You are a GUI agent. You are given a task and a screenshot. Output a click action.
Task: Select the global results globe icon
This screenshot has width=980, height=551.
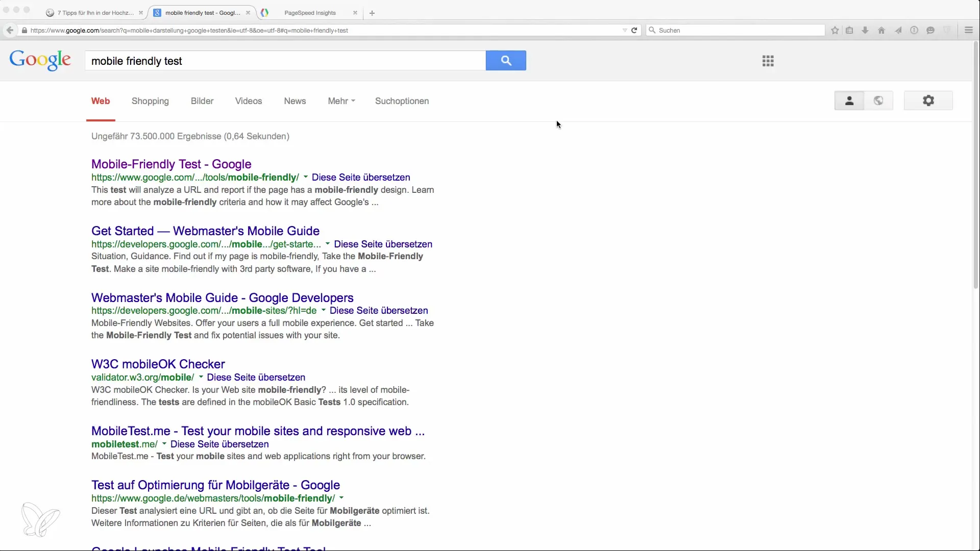click(878, 101)
